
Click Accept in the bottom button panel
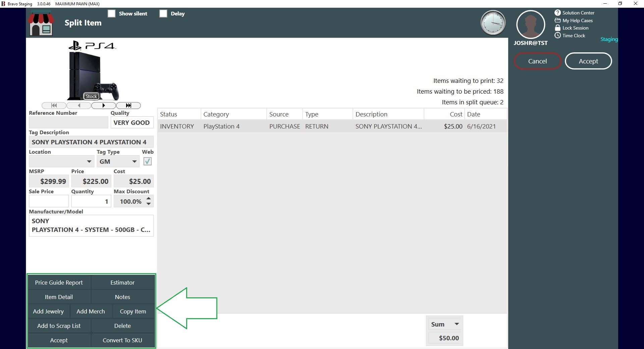click(59, 340)
